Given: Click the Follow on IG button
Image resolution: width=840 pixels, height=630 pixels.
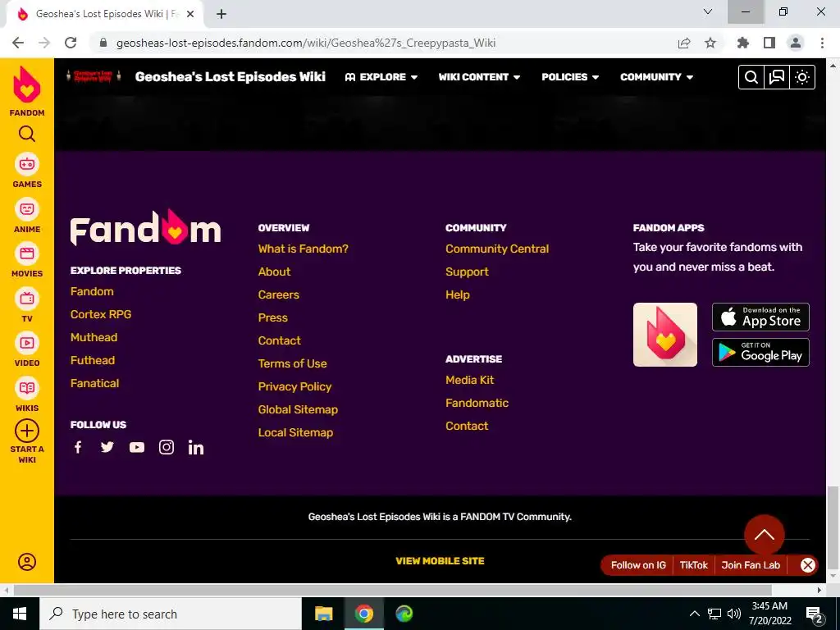Looking at the screenshot, I should (638, 564).
